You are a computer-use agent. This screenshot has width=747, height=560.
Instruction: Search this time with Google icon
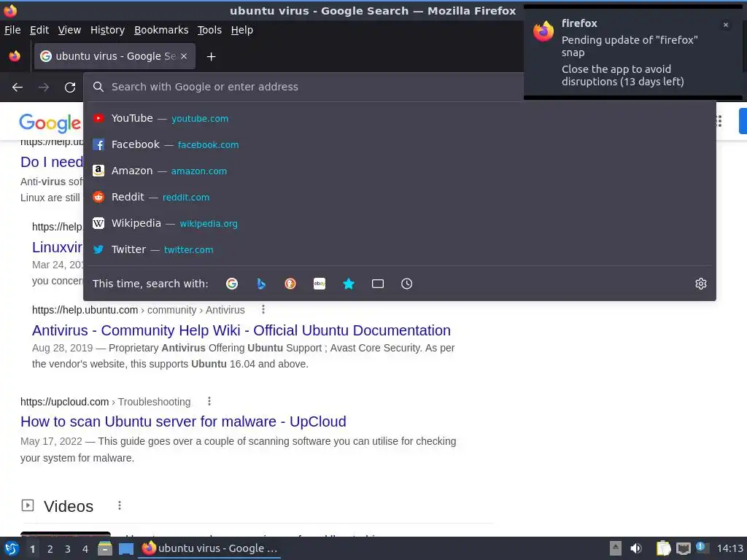point(232,284)
